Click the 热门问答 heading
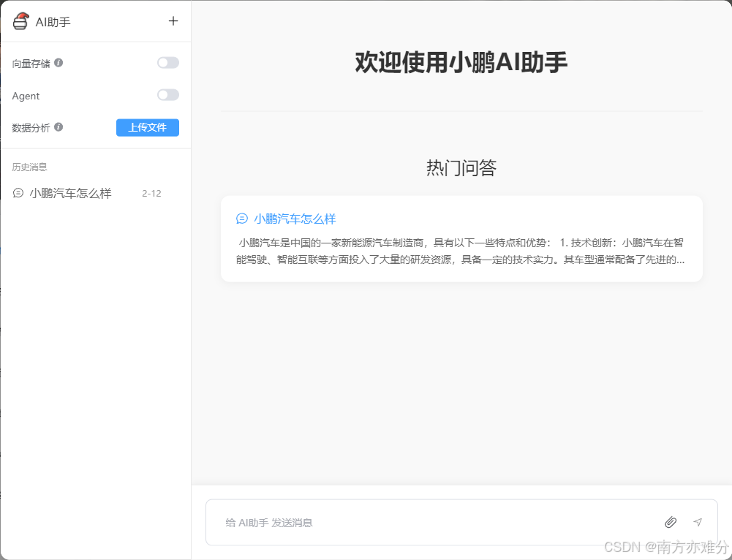 pyautogui.click(x=461, y=168)
